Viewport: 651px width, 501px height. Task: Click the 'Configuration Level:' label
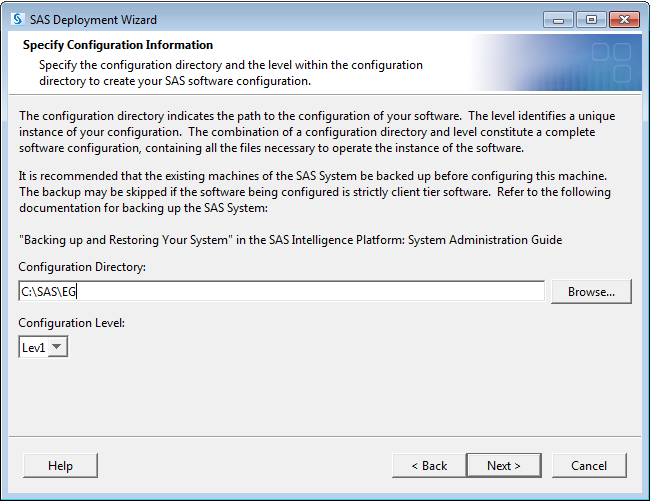[71, 323]
